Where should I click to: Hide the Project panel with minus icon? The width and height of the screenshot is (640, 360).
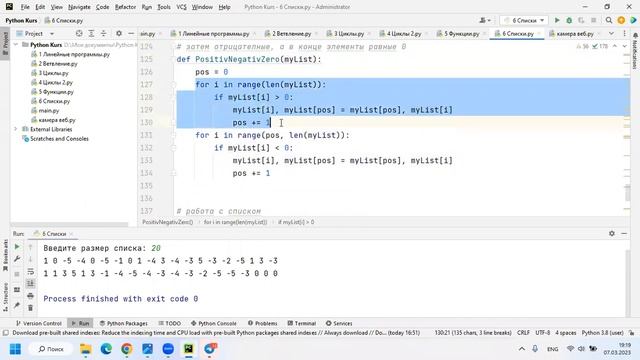131,33
